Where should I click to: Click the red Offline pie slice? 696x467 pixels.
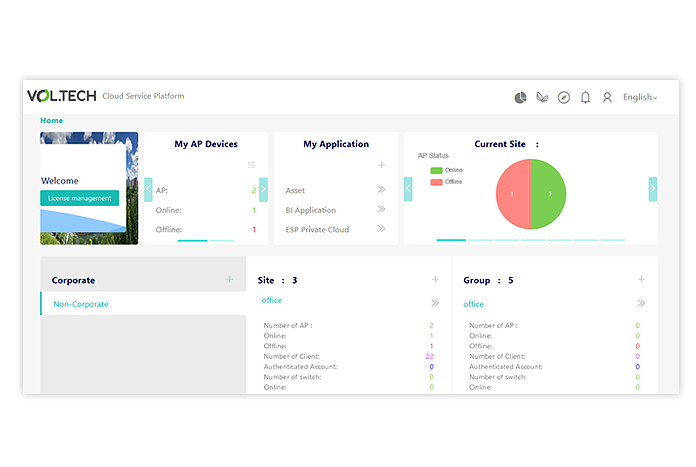(513, 194)
